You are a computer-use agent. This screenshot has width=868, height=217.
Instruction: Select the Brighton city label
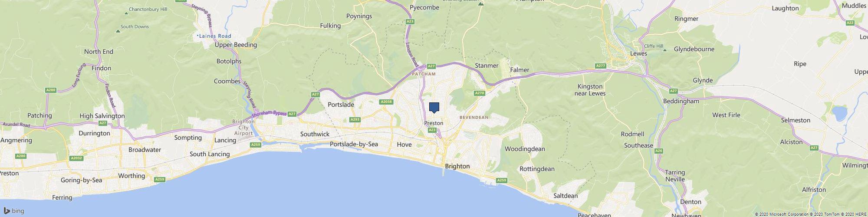(x=457, y=166)
